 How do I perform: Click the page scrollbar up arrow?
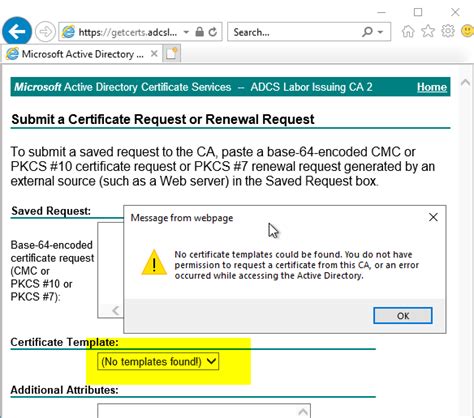click(465, 82)
